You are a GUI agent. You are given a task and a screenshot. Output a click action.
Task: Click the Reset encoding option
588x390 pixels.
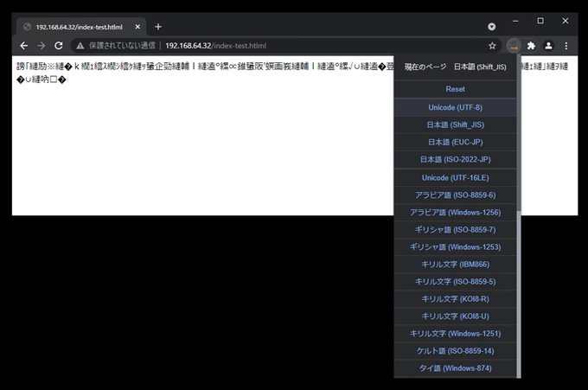[455, 89]
